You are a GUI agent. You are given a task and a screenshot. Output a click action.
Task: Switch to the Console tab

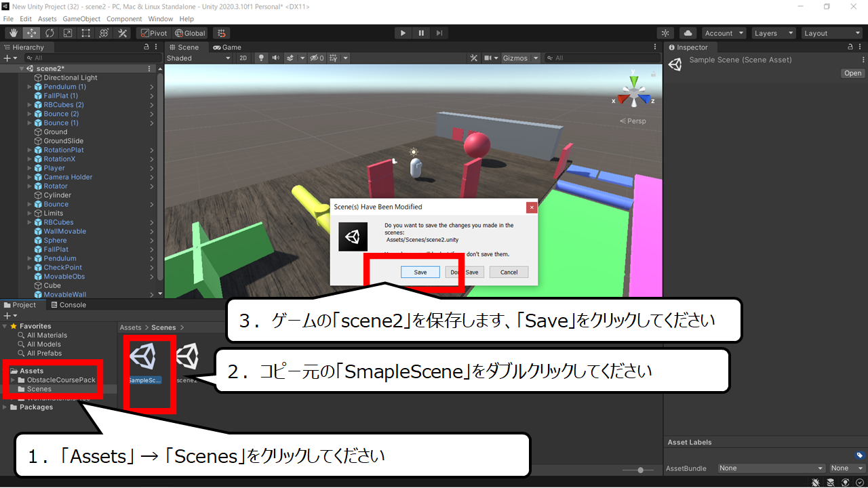pos(68,305)
